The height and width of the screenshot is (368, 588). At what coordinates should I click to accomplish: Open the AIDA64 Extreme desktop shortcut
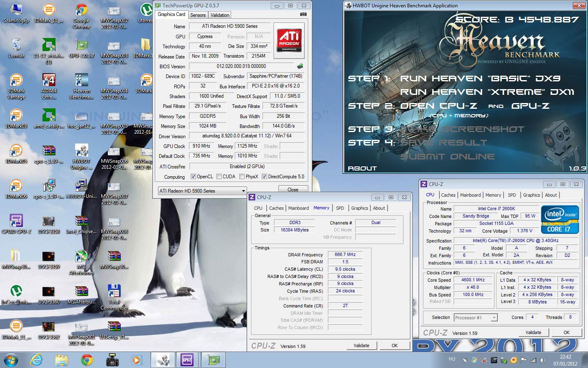[x=49, y=87]
